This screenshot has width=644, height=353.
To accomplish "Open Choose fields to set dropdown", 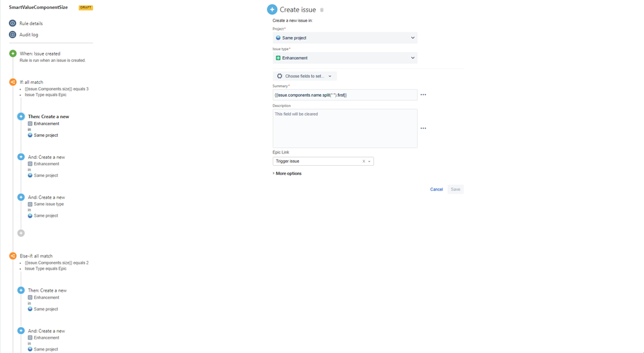I will [304, 76].
